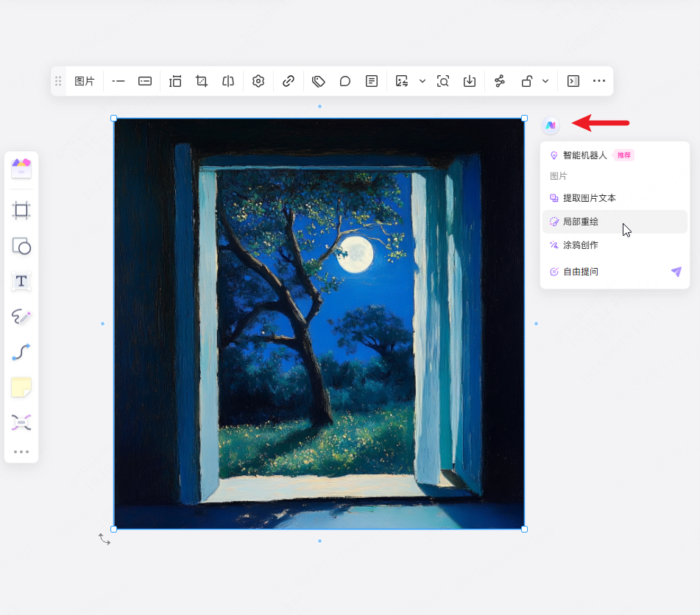Select the mind map tool

21,422
